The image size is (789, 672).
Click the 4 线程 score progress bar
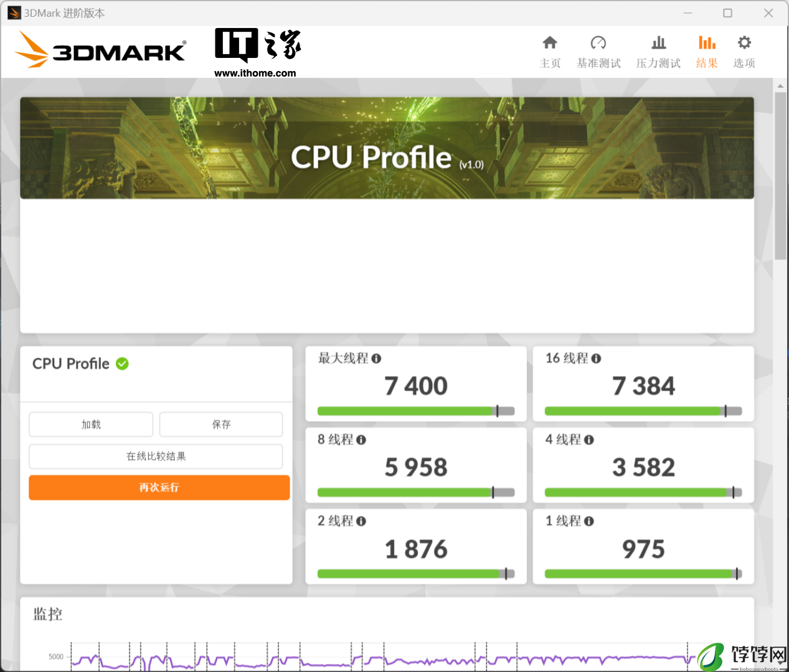(x=643, y=493)
